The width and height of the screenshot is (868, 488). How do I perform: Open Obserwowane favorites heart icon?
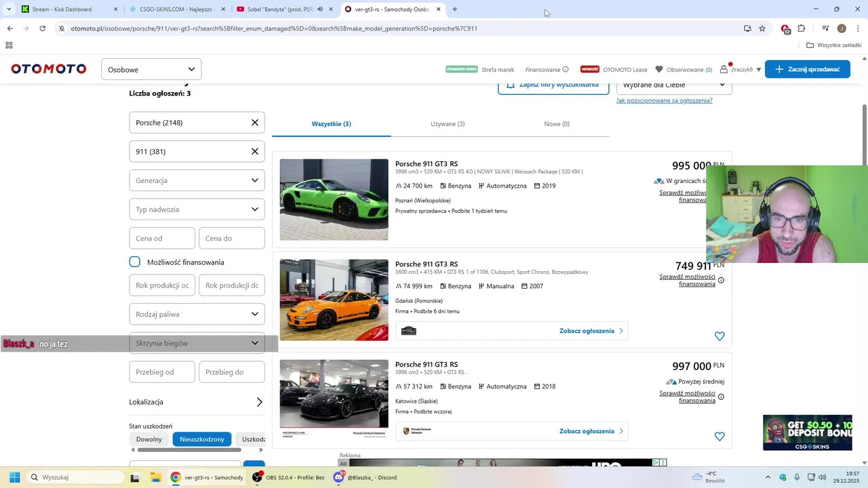pyautogui.click(x=659, y=69)
